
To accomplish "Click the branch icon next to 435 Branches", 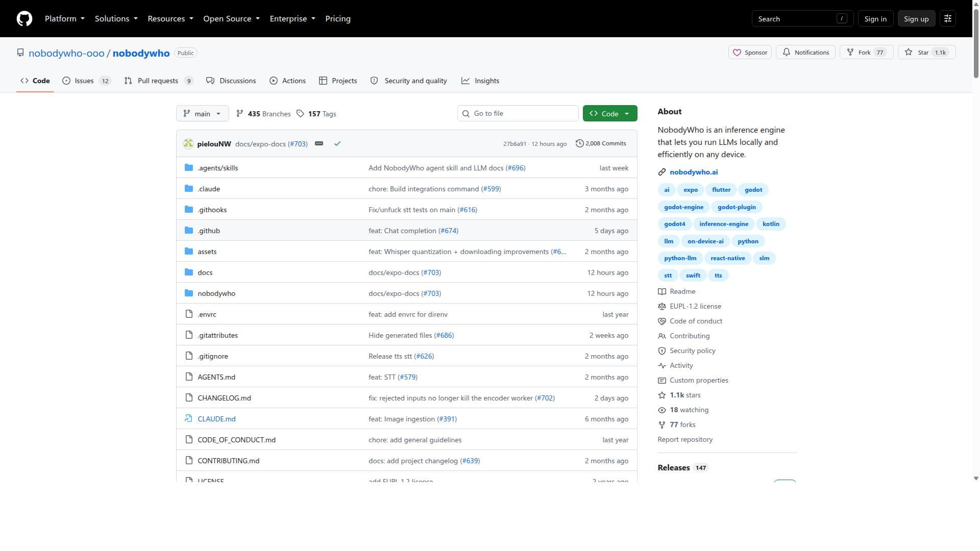I will [x=240, y=114].
